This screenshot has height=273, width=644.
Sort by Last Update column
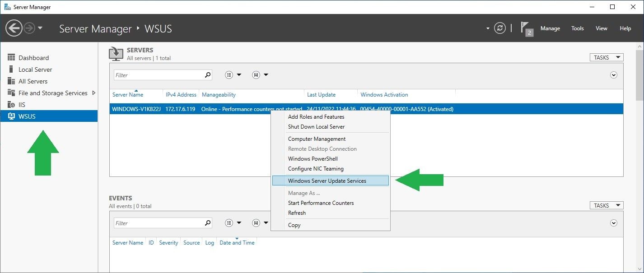(x=321, y=95)
